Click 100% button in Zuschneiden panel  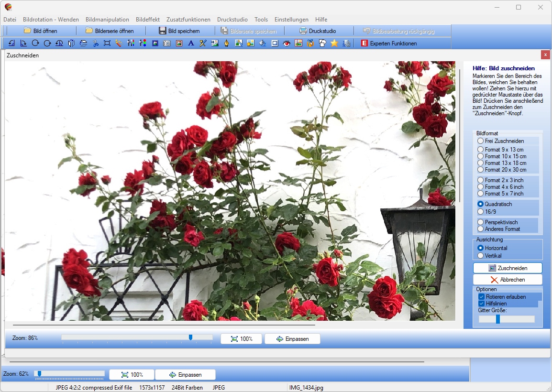coord(242,339)
